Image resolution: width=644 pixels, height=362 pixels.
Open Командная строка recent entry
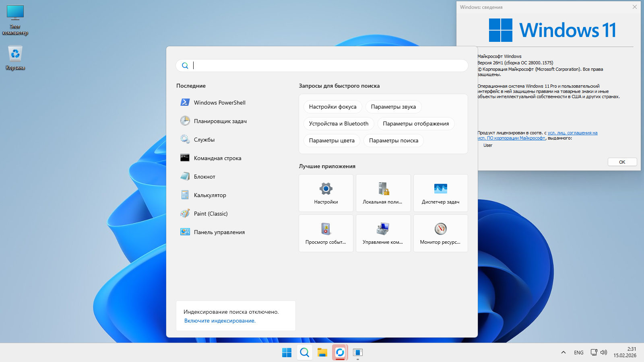coord(217,158)
